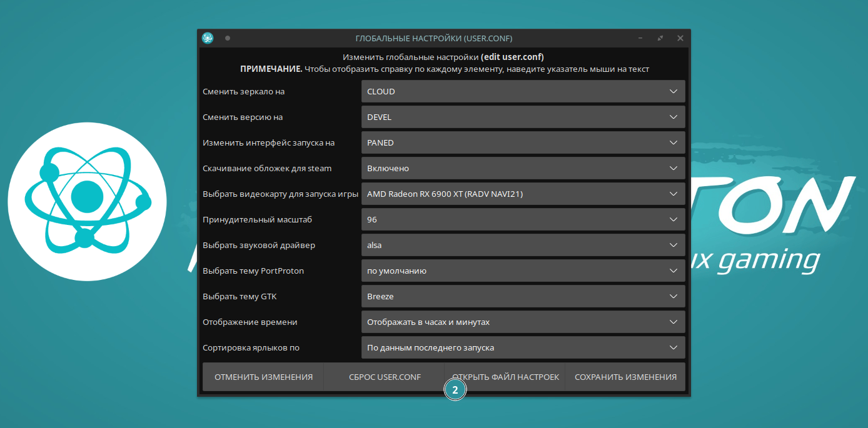This screenshot has height=428, width=868.
Task: Open the version dropdown showing DEVEL
Action: coord(523,117)
